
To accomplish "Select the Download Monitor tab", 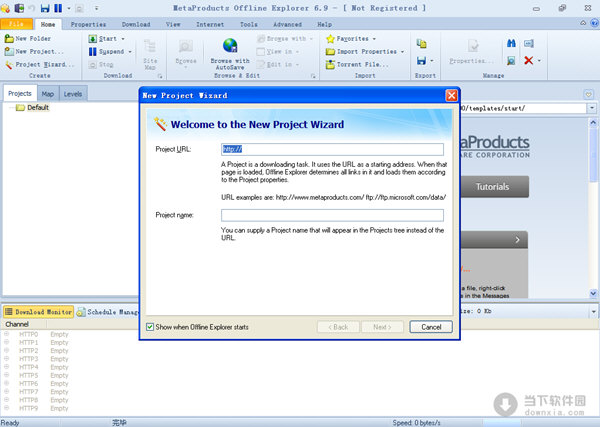I will (39, 312).
